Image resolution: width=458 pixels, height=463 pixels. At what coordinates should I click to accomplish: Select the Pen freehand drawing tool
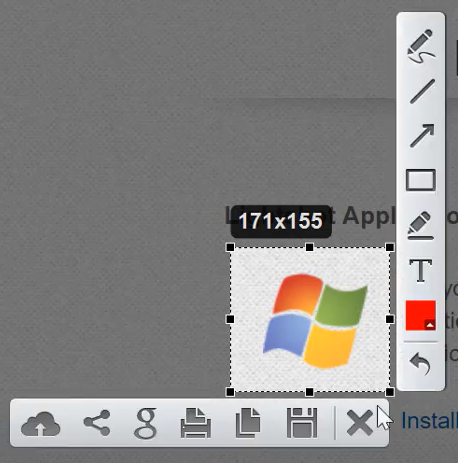[x=421, y=46]
